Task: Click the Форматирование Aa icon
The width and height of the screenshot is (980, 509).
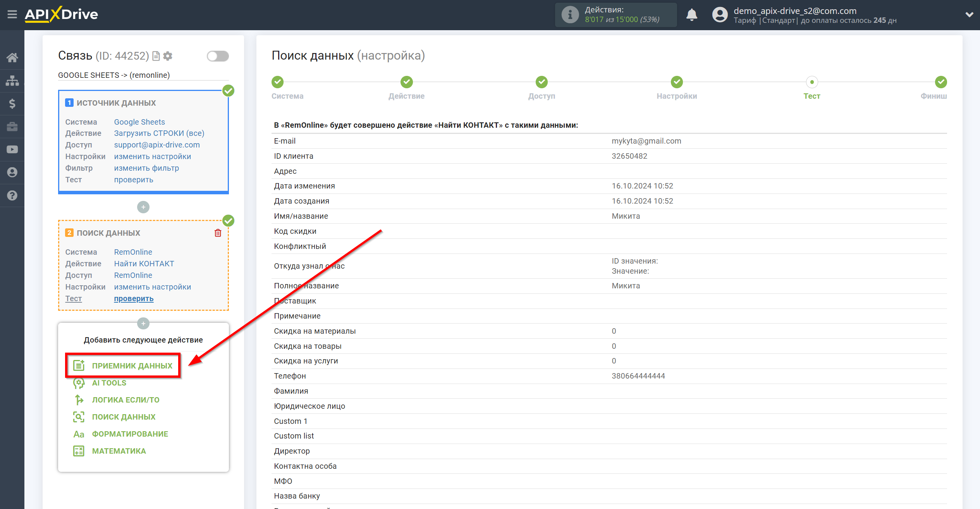Action: (x=79, y=434)
